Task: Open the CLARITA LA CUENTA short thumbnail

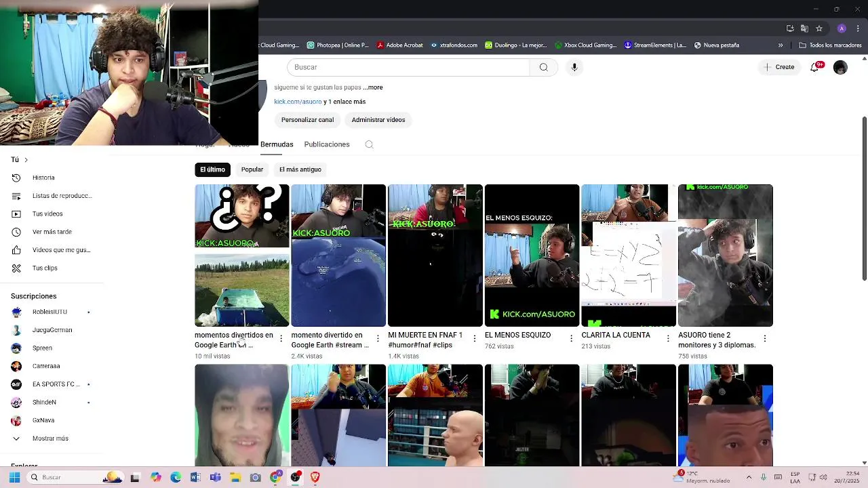Action: (x=629, y=256)
